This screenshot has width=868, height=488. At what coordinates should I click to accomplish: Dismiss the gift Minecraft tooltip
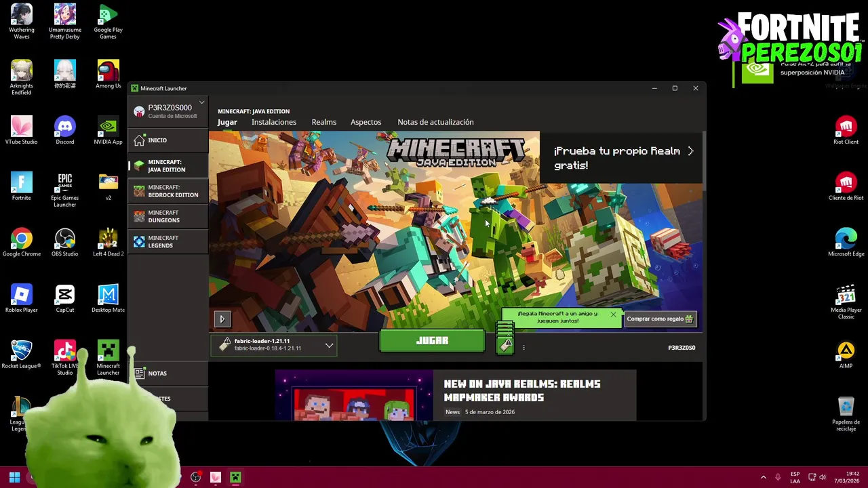coord(613,314)
